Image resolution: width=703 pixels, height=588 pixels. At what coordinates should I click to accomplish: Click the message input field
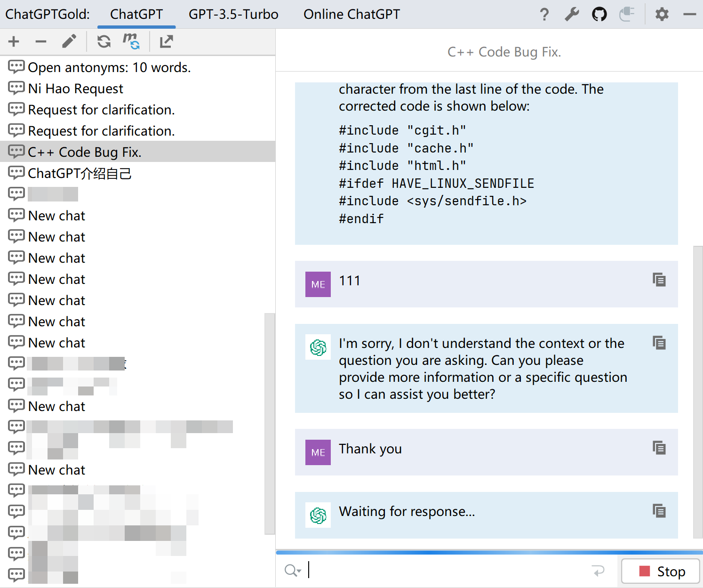[447, 571]
